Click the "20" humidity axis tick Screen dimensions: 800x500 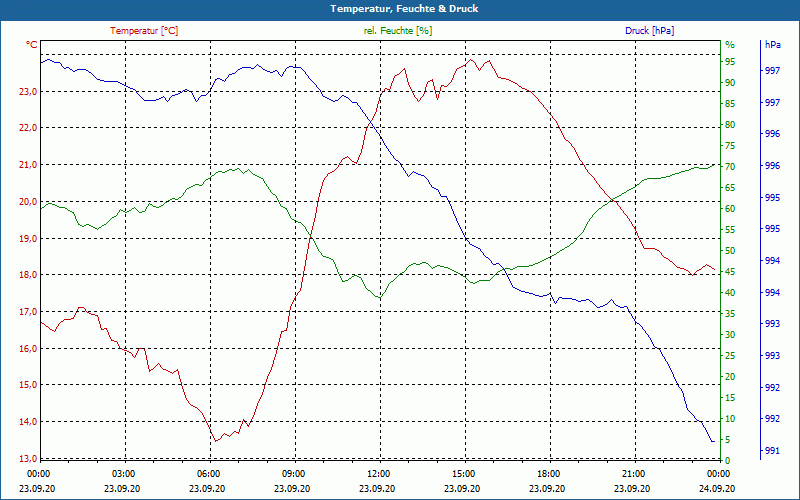coord(730,377)
